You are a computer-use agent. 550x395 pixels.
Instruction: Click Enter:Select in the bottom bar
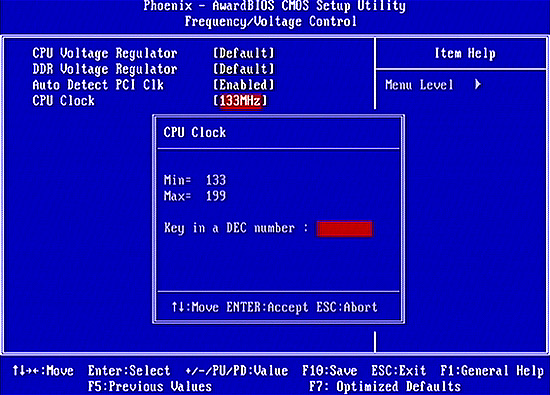click(129, 371)
